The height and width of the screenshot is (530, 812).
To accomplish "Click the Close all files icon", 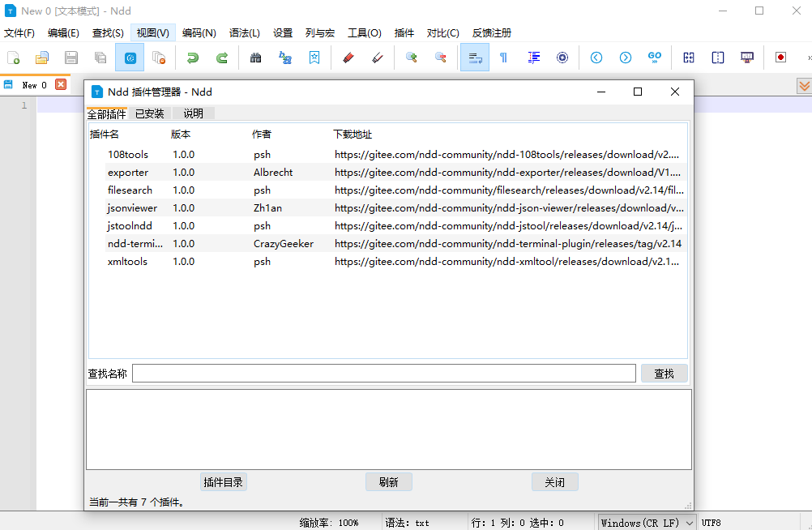I will click(x=159, y=58).
